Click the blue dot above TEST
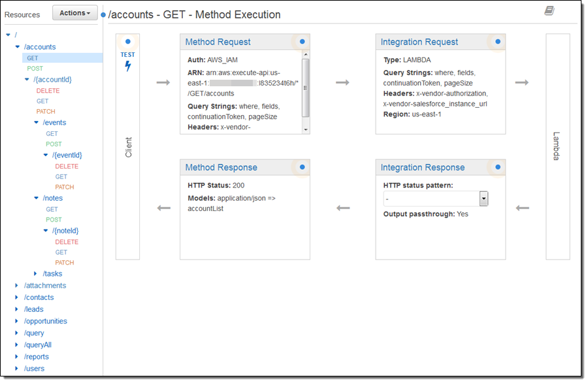588x383 pixels. point(128,41)
